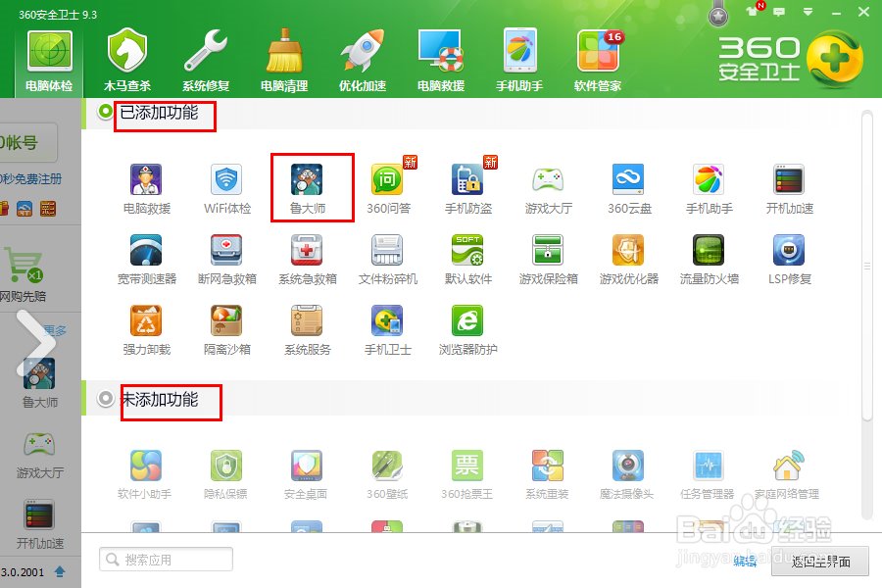Open the 电脑体检 tab
The height and width of the screenshot is (588, 882).
pos(49,61)
